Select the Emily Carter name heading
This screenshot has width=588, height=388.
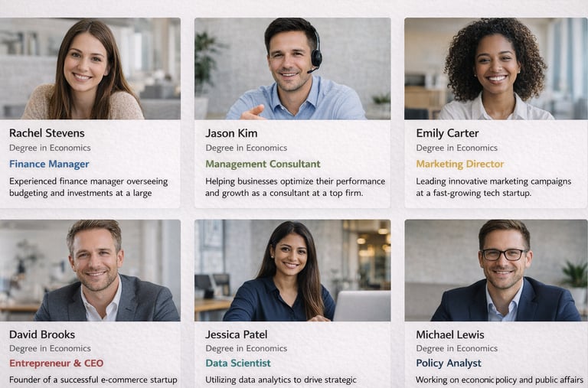(x=447, y=133)
